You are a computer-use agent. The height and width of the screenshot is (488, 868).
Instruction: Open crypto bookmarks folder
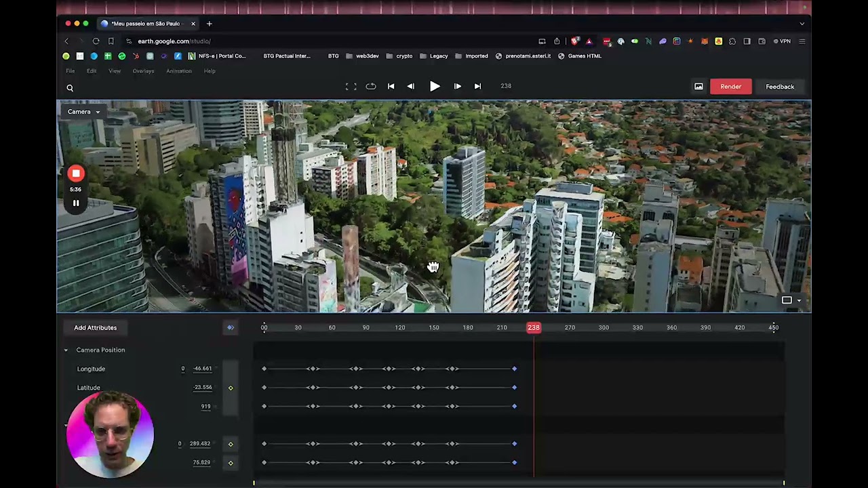coord(399,56)
